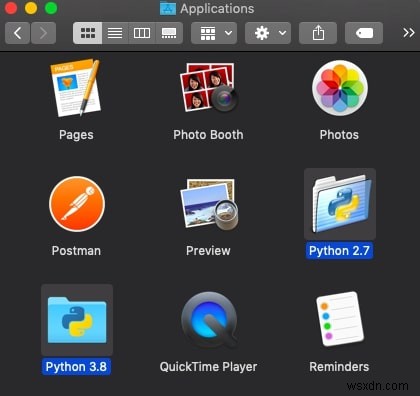Switch Finder to list view
The height and width of the screenshot is (396, 420).
click(x=115, y=33)
